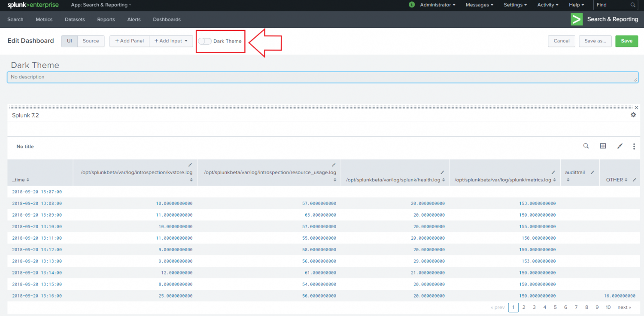
Task: Open the panel gear settings icon
Action: [x=633, y=115]
